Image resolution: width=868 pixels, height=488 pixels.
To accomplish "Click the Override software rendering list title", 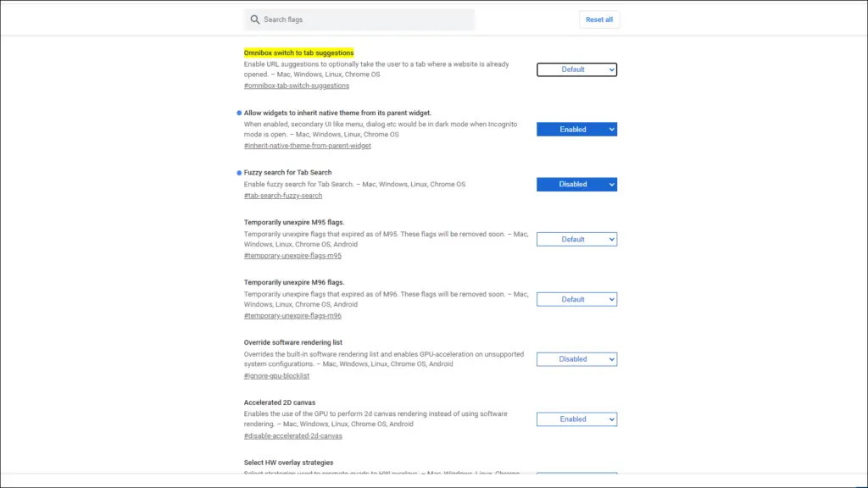I will click(x=292, y=342).
